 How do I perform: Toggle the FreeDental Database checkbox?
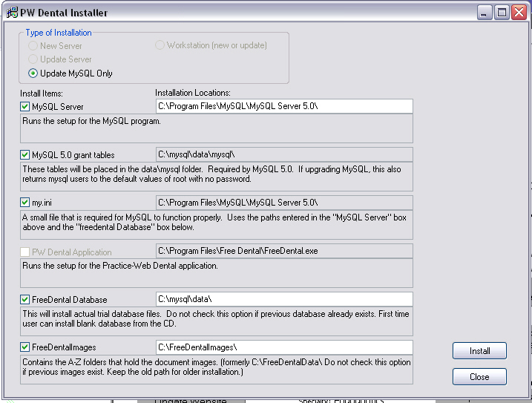coord(25,300)
